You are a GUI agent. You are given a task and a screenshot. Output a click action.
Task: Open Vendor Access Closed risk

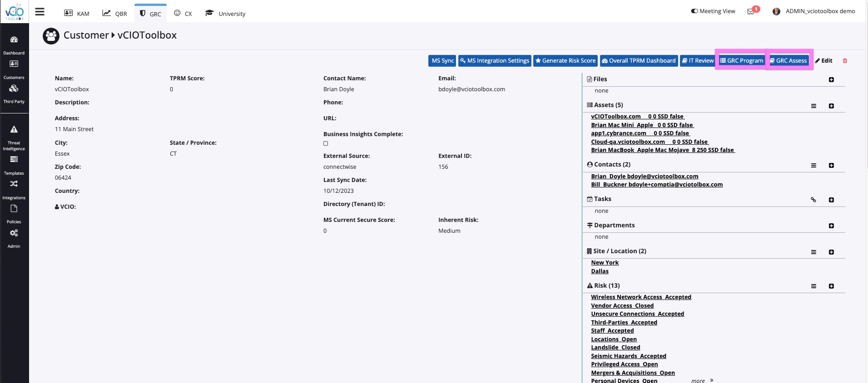[x=622, y=306]
